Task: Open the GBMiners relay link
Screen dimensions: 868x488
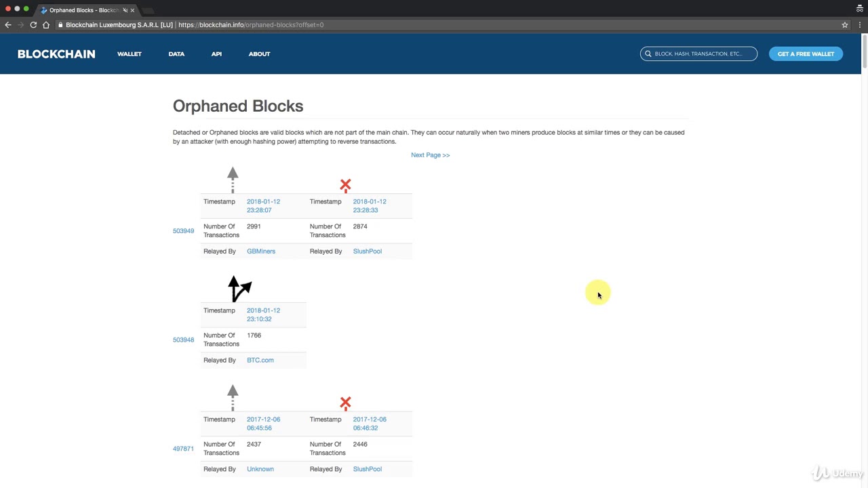Action: pos(261,251)
